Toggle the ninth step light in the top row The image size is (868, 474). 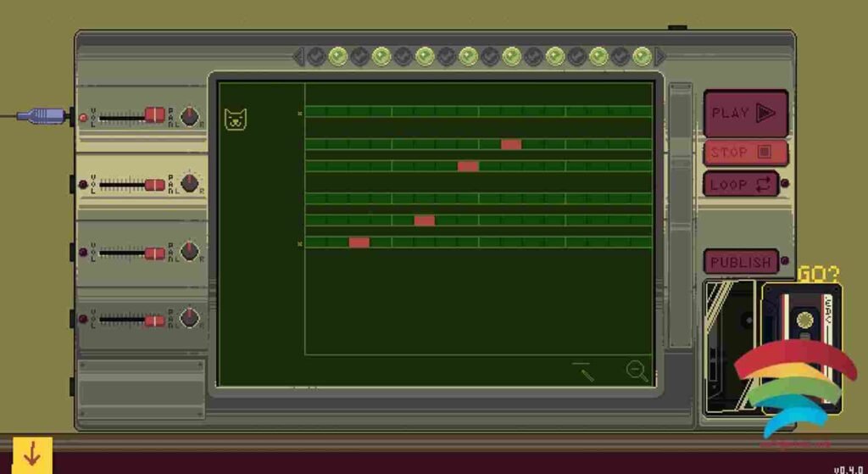(x=490, y=57)
